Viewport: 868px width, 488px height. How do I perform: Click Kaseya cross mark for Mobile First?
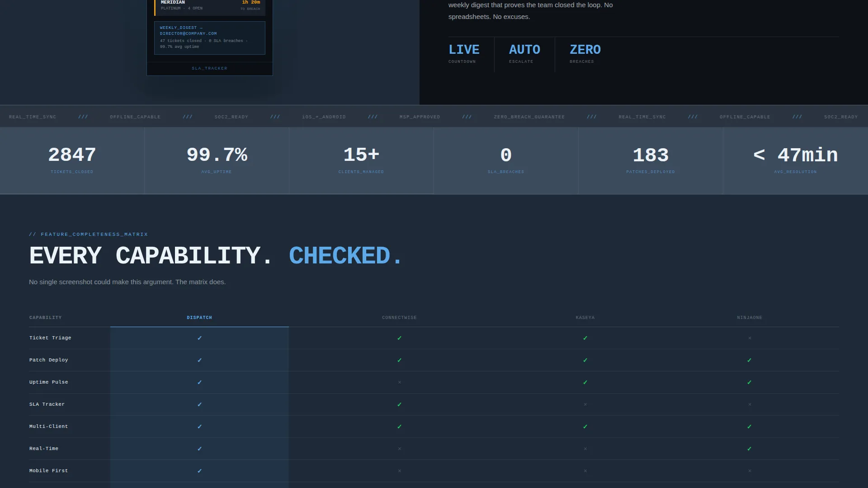(x=585, y=471)
